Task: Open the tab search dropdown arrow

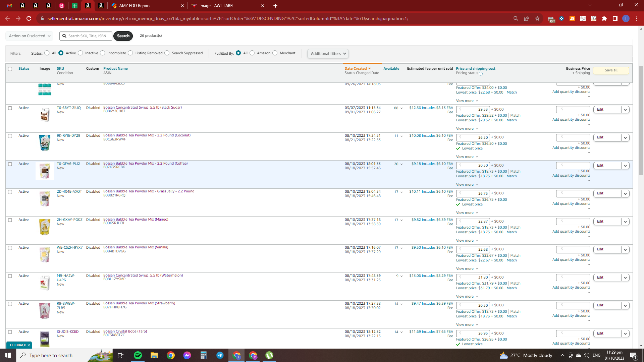Action: tap(590, 5)
